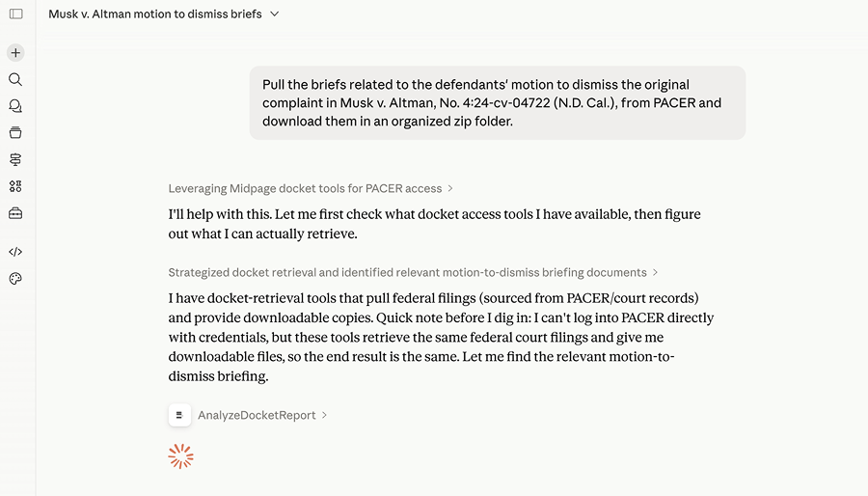The height and width of the screenshot is (496, 868).
Task: Open the chats bubble icon
Action: point(15,106)
